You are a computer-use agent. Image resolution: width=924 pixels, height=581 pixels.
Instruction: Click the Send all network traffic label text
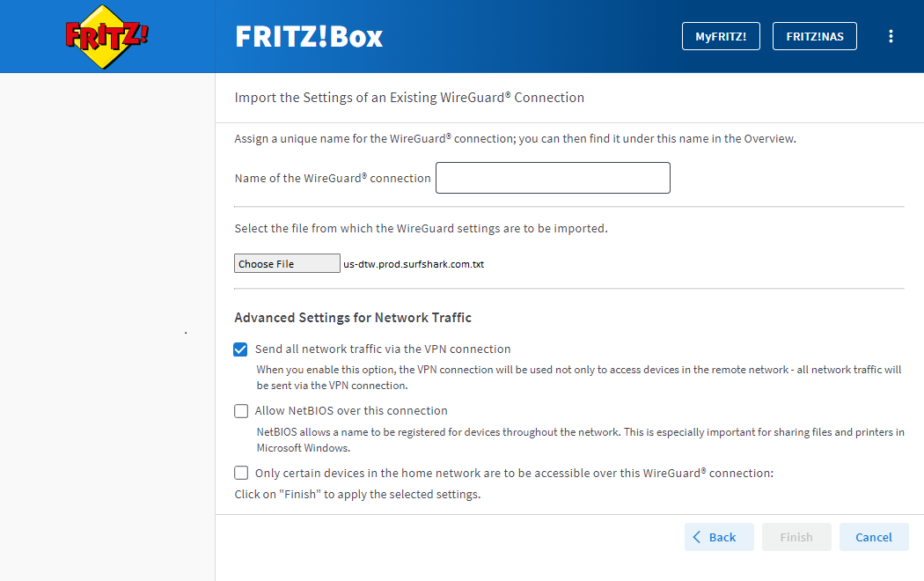click(383, 349)
